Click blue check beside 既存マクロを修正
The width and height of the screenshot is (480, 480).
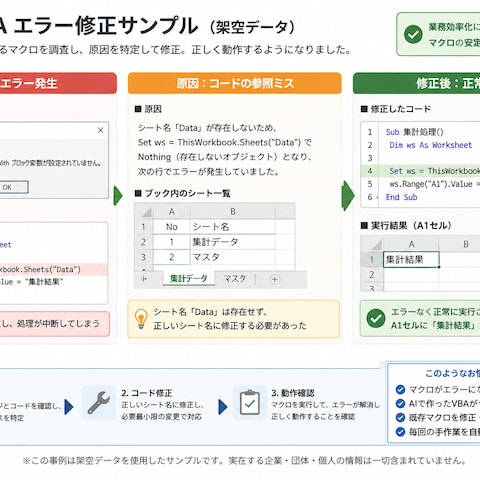coord(400,418)
